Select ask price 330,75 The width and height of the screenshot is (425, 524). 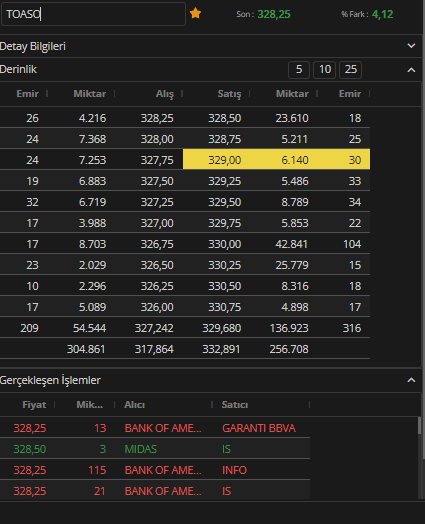[x=225, y=307]
